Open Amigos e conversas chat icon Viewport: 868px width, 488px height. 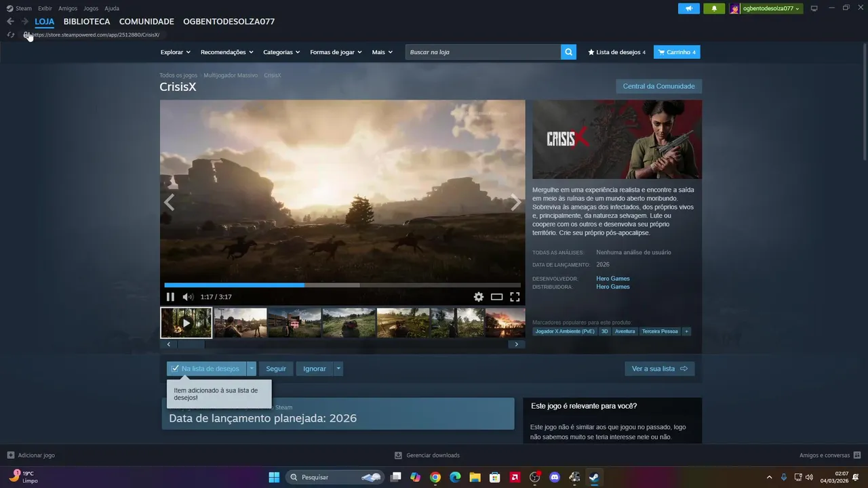click(857, 455)
